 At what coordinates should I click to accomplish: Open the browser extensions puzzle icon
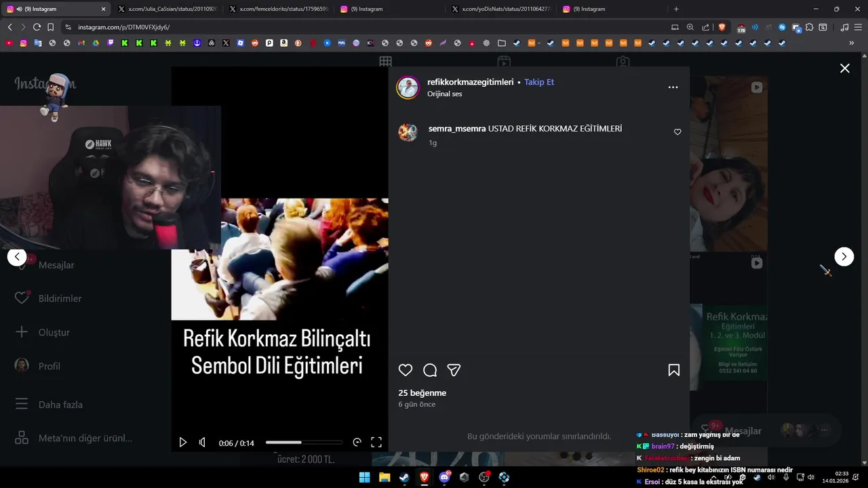(x=810, y=27)
